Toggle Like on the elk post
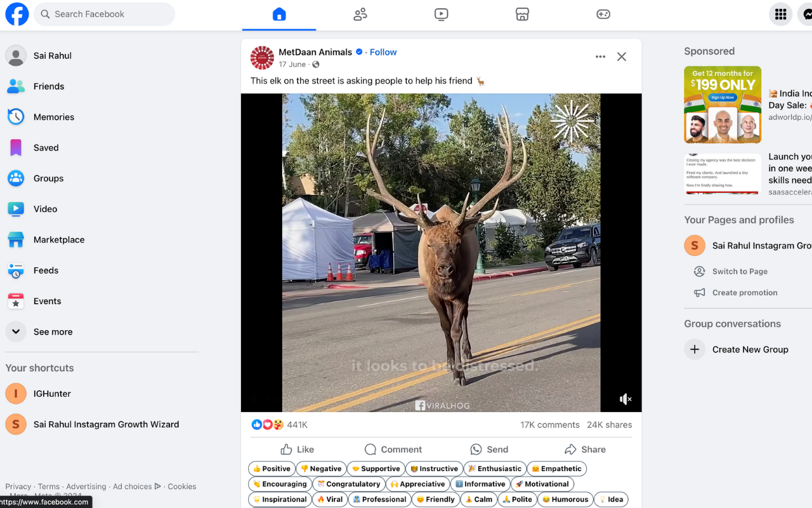The image size is (812, 508). coord(297,450)
